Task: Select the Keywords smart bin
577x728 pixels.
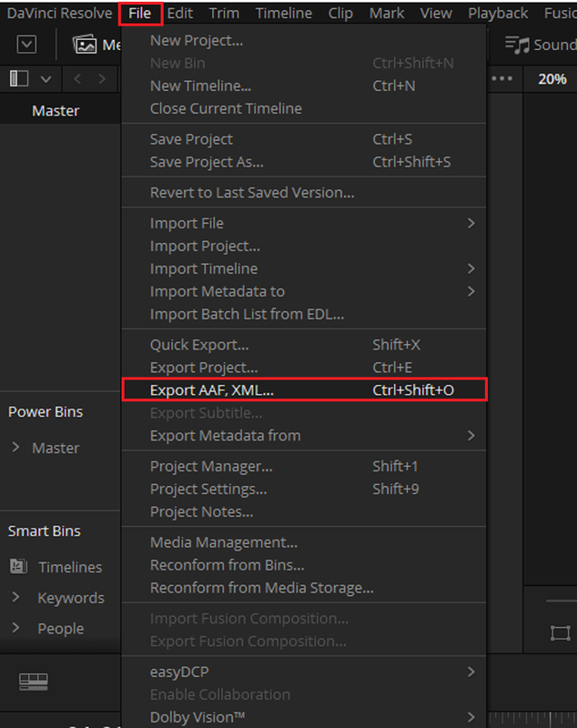Action: (x=71, y=598)
